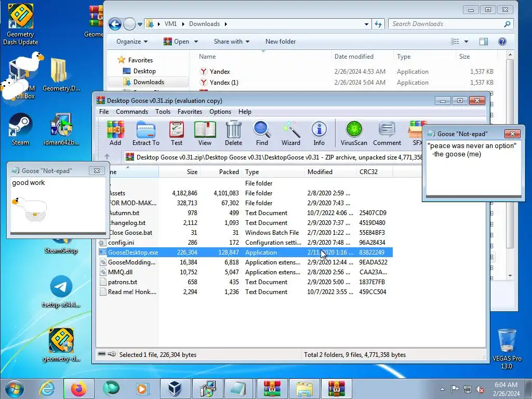This screenshot has width=532, height=399.
Task: Select Downloads in Explorer sidebar
Action: point(148,82)
